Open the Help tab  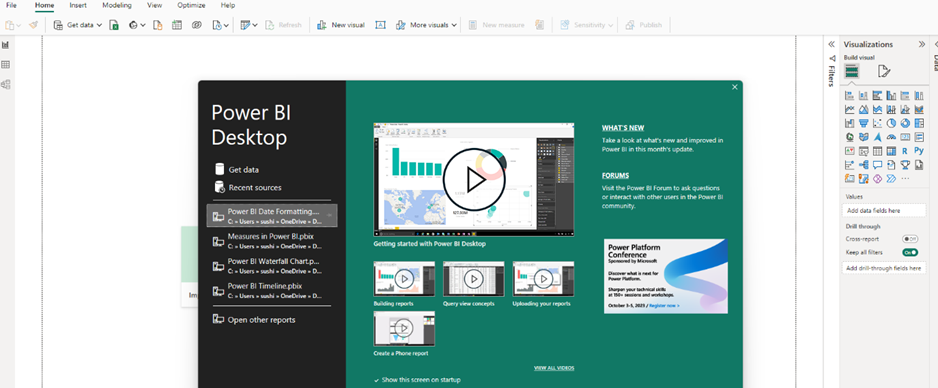point(228,5)
